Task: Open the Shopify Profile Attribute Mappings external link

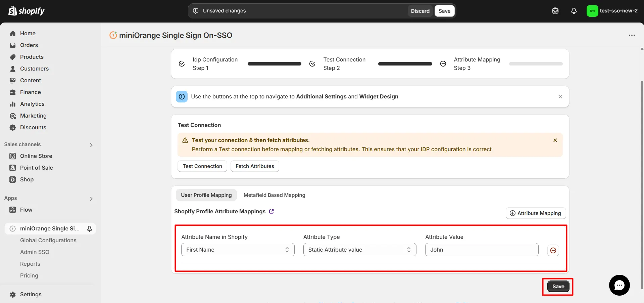Action: (271, 211)
